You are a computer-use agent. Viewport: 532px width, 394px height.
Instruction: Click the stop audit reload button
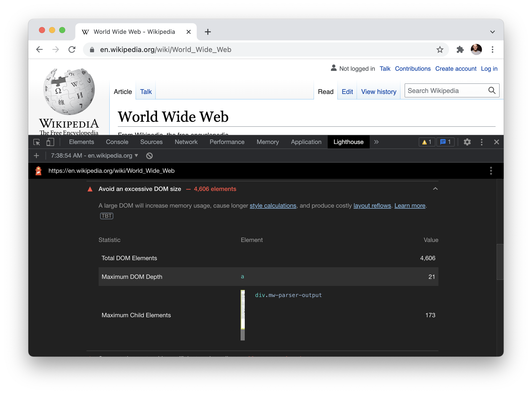[x=150, y=156]
